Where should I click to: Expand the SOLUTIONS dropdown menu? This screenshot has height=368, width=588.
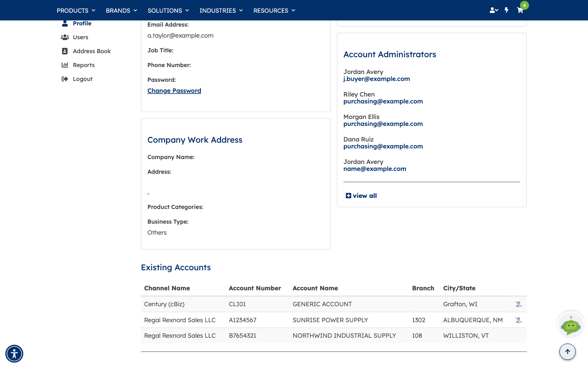[x=168, y=10]
